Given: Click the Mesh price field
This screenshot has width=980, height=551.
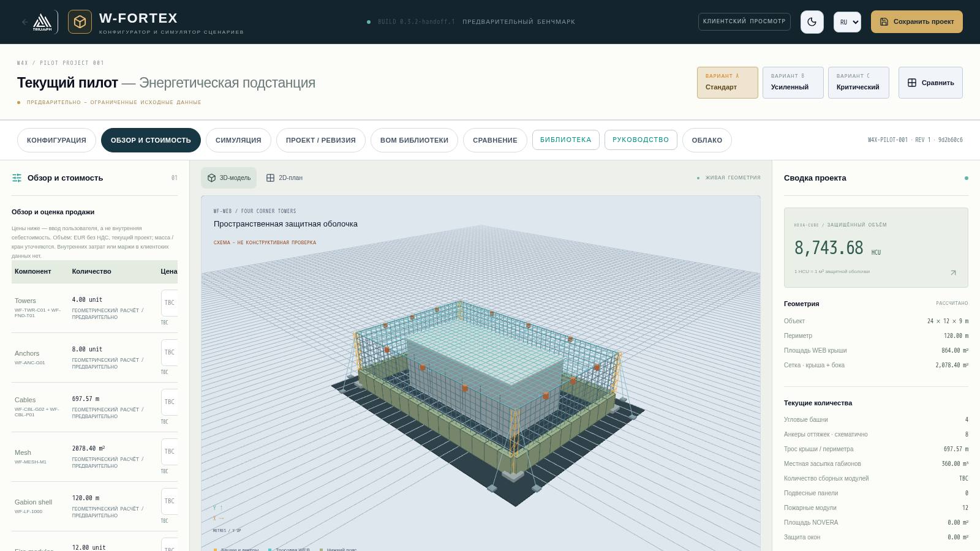Looking at the screenshot, I should [x=170, y=451].
